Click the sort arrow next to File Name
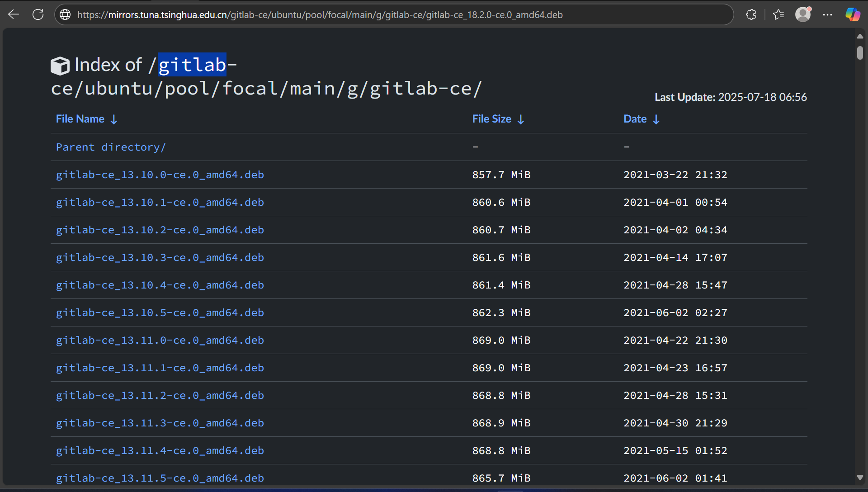 (x=114, y=119)
